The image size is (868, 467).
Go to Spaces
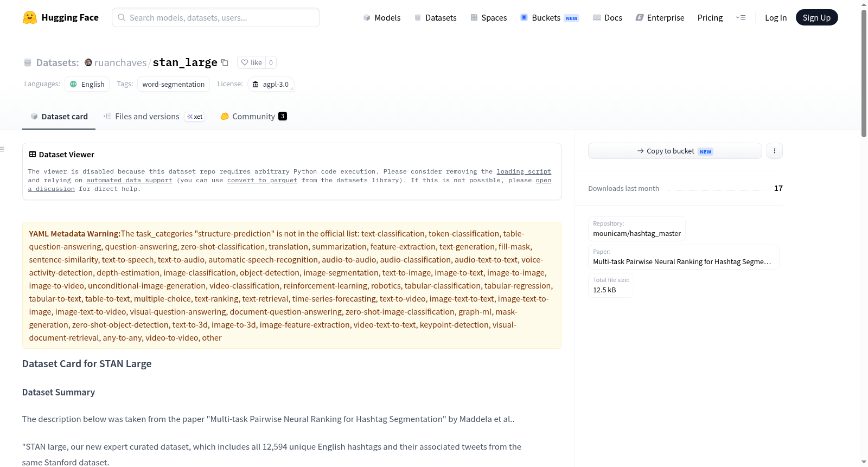click(x=488, y=17)
